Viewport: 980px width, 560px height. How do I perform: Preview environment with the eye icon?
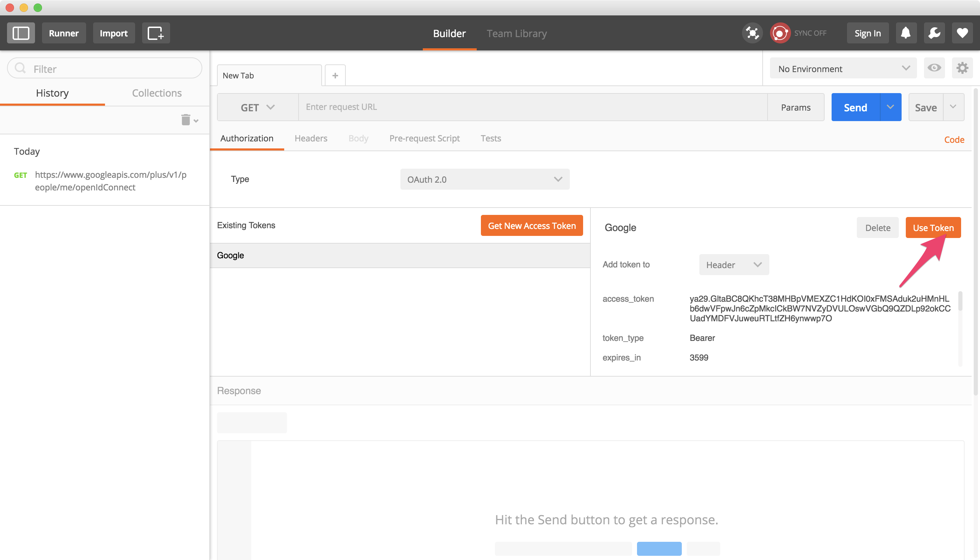[x=934, y=68]
